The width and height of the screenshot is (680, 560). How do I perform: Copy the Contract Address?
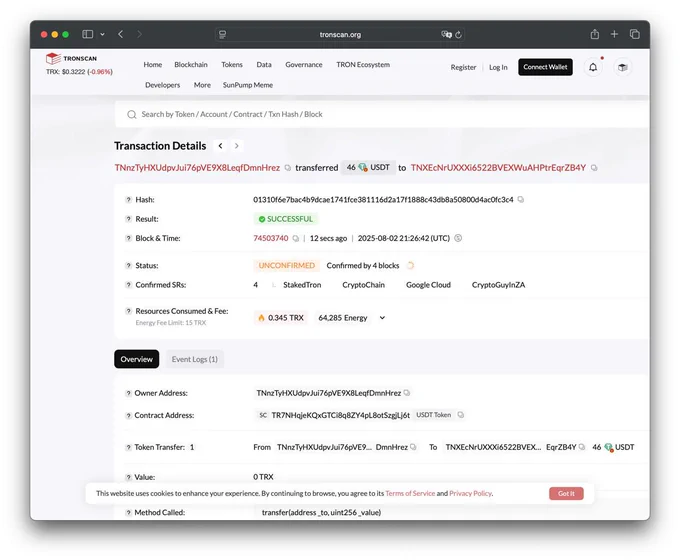click(x=461, y=415)
